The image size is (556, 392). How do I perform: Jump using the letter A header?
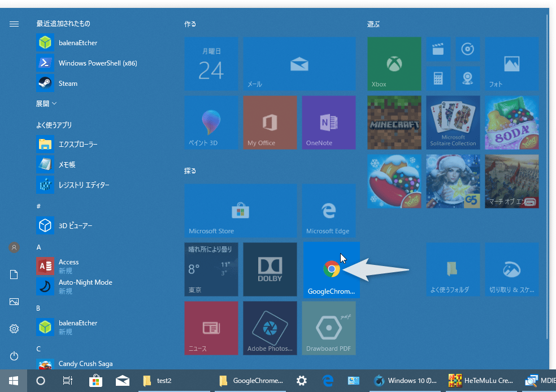(38, 247)
